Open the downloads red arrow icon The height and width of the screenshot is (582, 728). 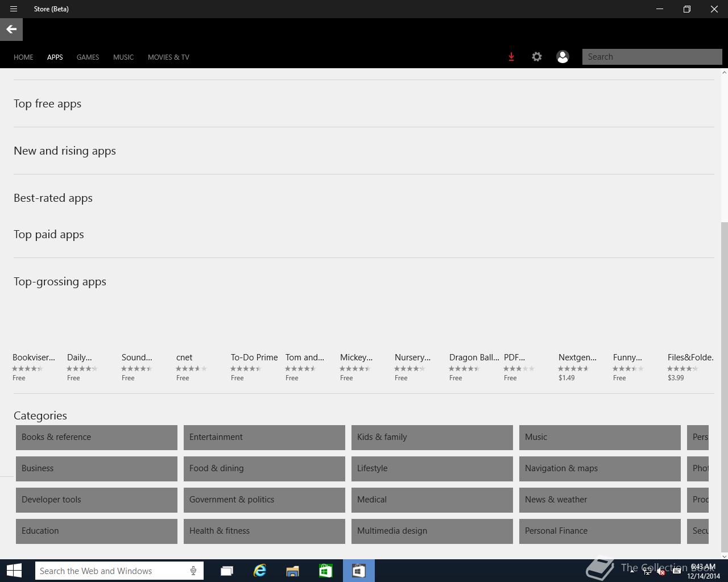point(511,57)
